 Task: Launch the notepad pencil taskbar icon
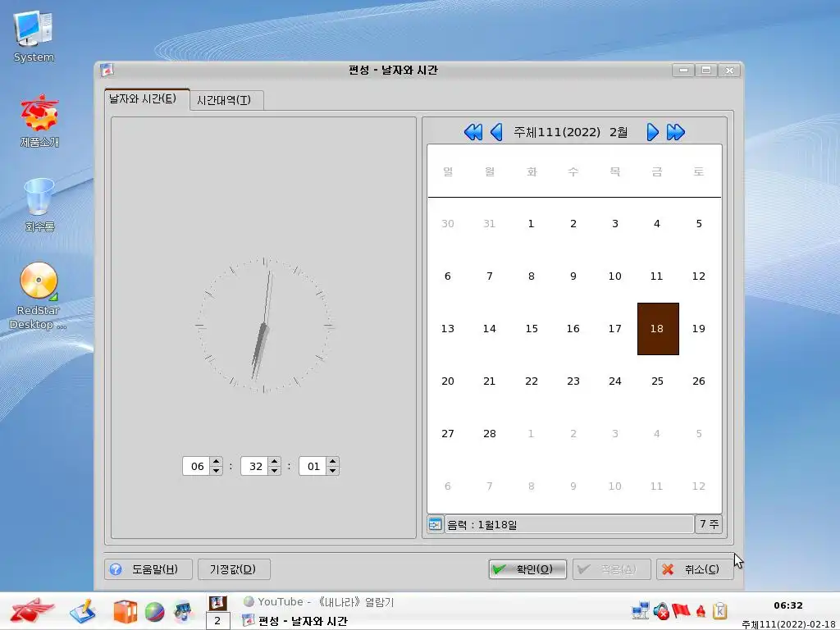click(82, 611)
